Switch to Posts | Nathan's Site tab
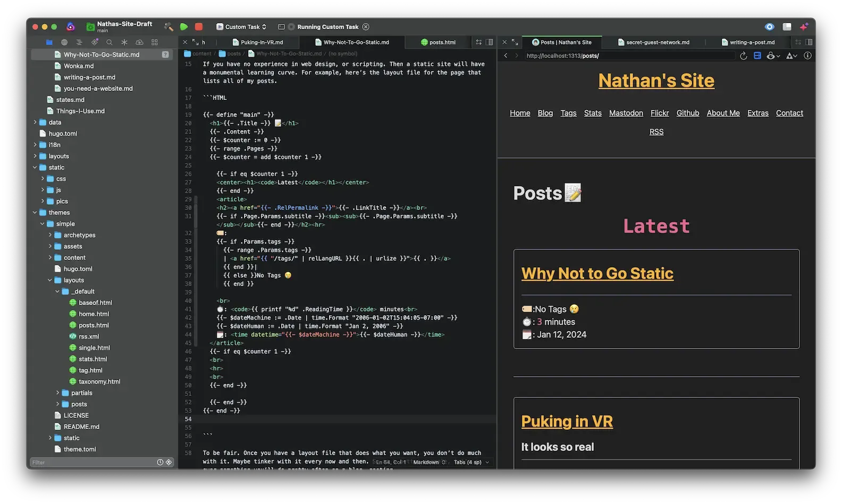This screenshot has width=842, height=504. 562,42
